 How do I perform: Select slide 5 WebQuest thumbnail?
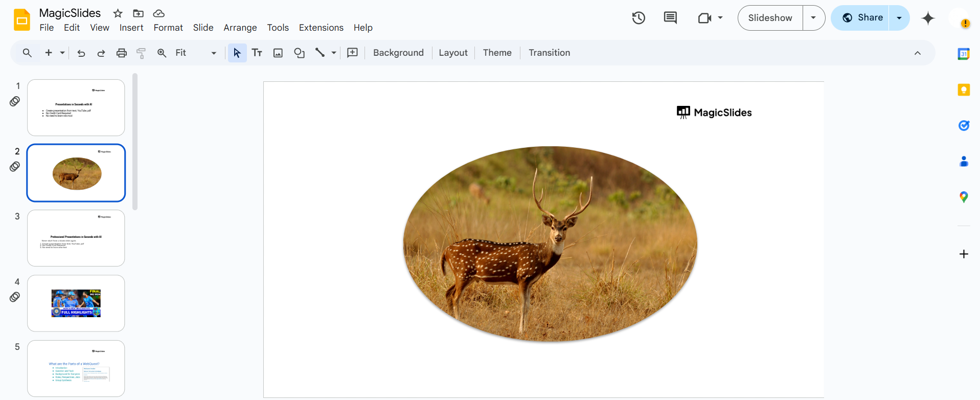[76, 368]
